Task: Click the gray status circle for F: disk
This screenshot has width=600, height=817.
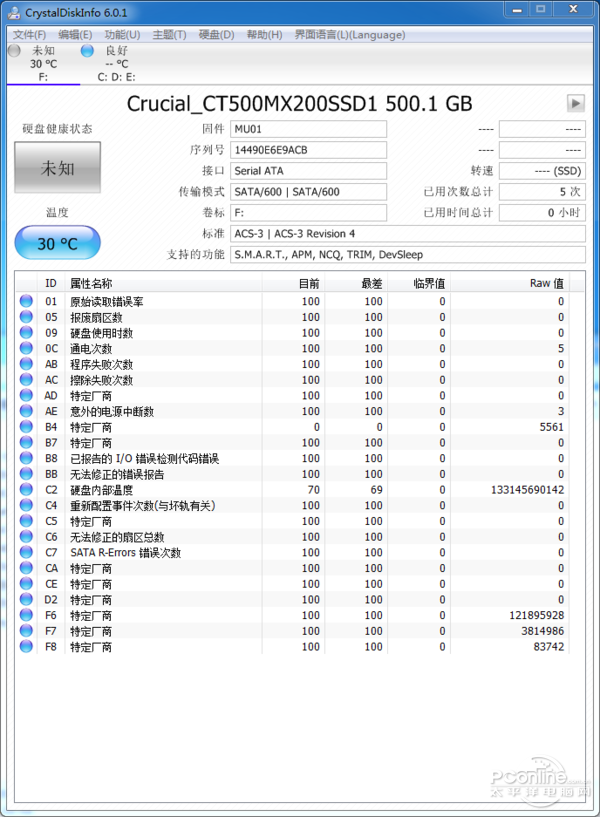Action: pos(15,51)
